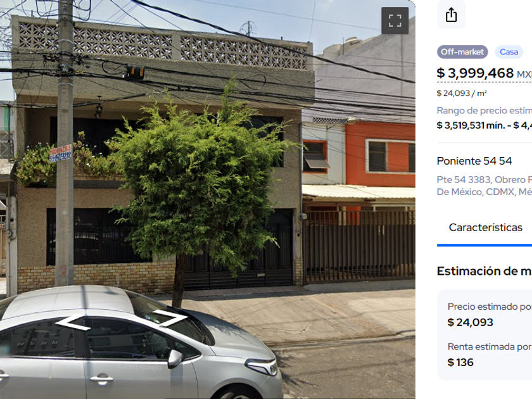Image resolution: width=532 pixels, height=399 pixels.
Task: Click the $24,093 value in estimation card
Action: (x=470, y=322)
